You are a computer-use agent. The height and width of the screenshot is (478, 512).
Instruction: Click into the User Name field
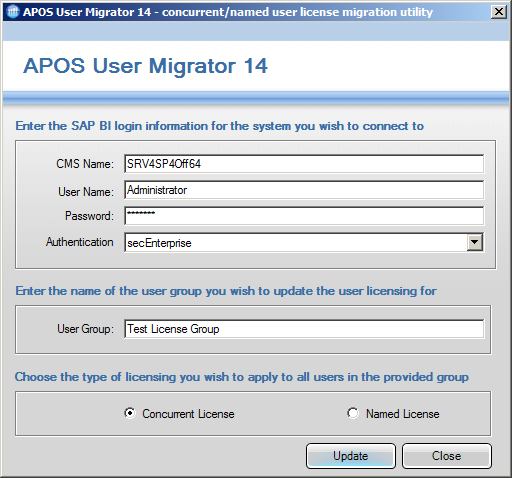tap(304, 190)
